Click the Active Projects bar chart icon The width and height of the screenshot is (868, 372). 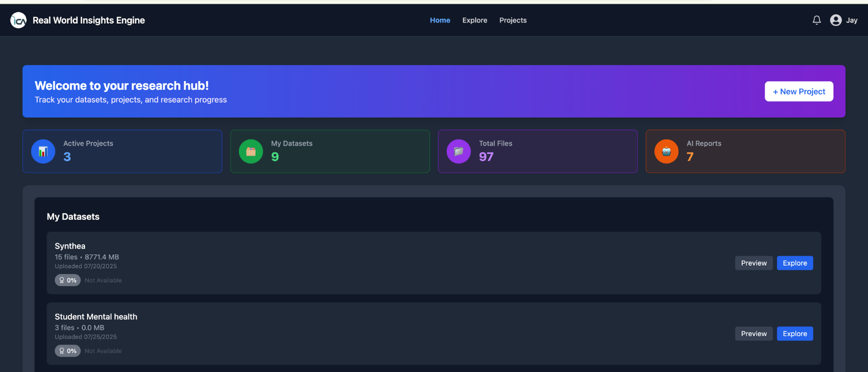click(x=43, y=151)
